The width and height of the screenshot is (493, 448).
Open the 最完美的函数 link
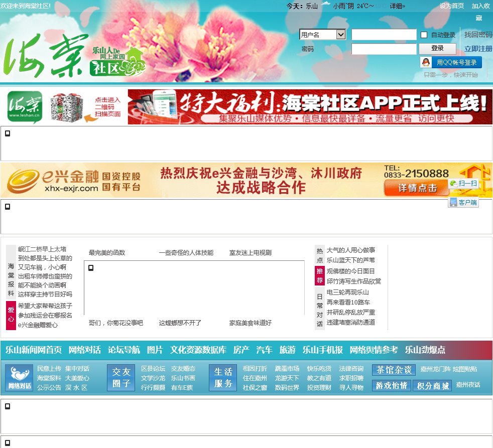[x=107, y=252]
